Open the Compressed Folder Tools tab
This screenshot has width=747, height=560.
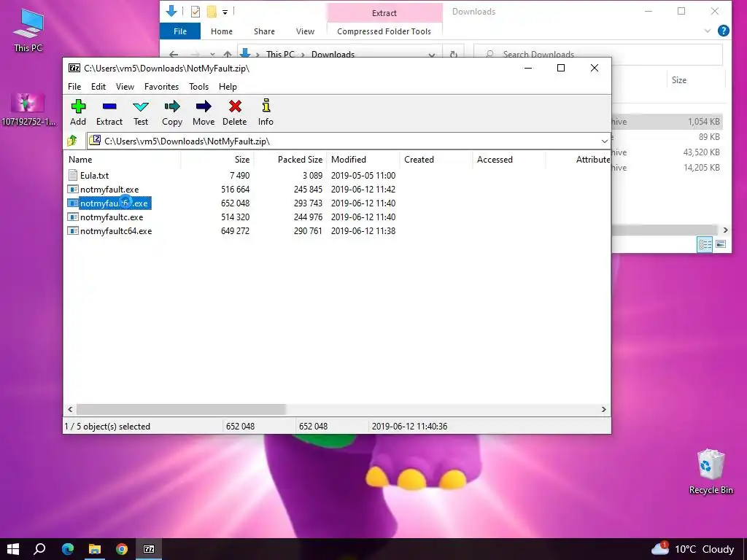[384, 31]
